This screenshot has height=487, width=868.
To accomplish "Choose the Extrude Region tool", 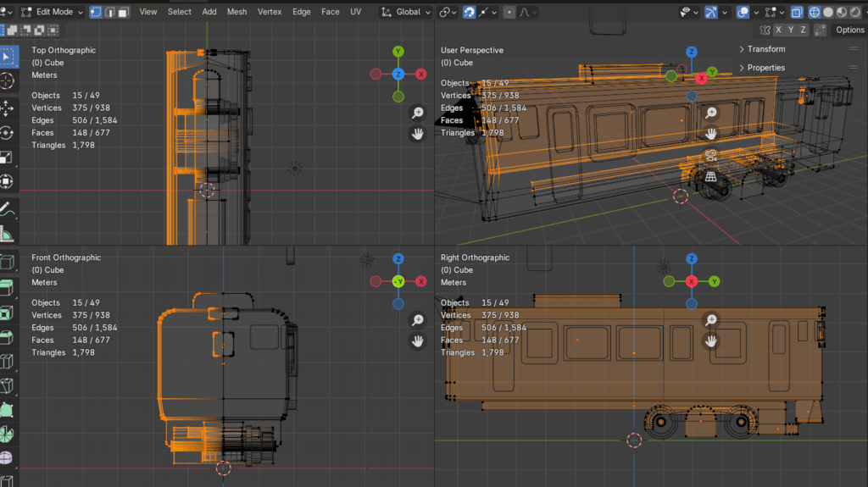I will (7, 287).
